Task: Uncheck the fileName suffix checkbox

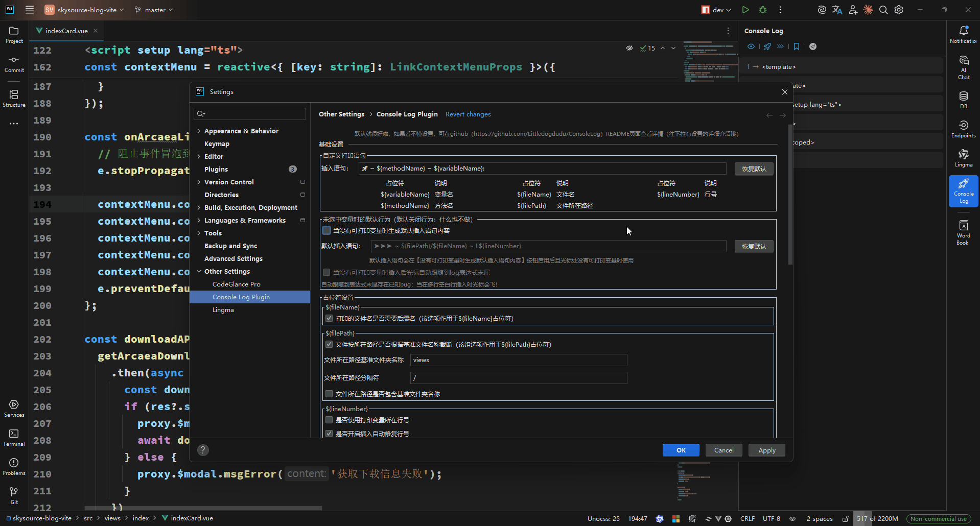Action: pyautogui.click(x=329, y=319)
